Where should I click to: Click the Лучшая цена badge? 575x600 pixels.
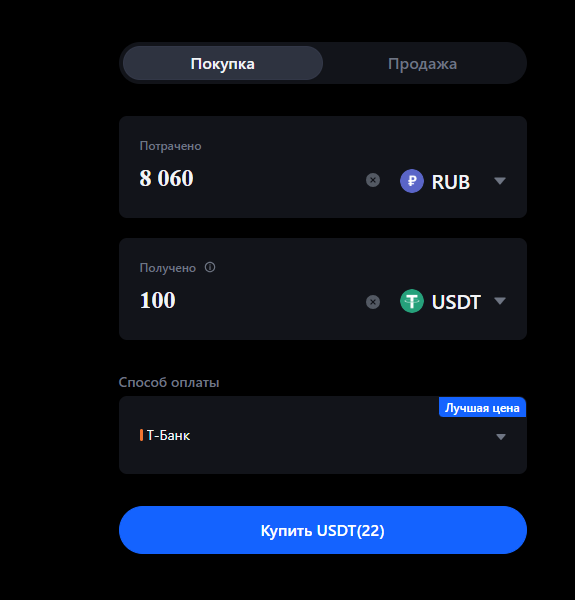[482, 408]
